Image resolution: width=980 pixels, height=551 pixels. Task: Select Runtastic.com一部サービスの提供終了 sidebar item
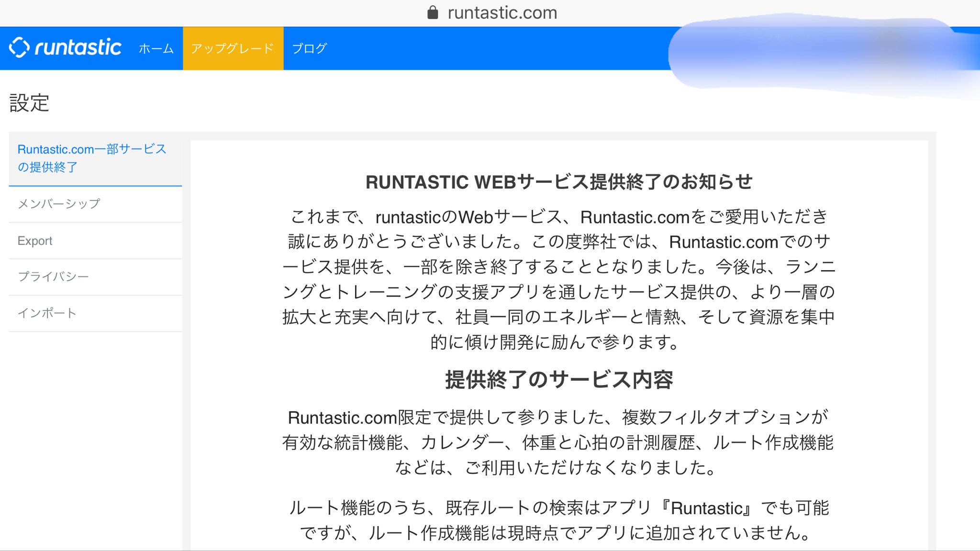pos(95,158)
